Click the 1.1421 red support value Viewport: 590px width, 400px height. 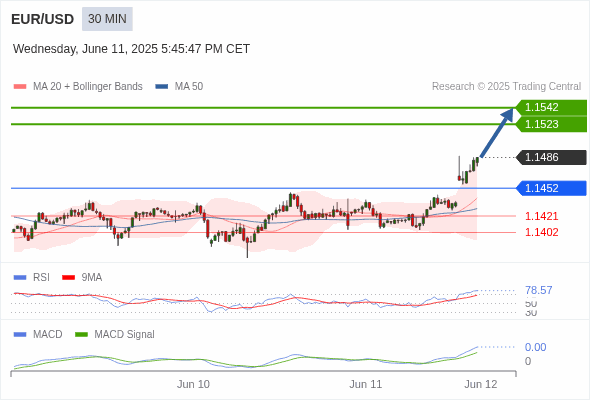[x=541, y=216]
